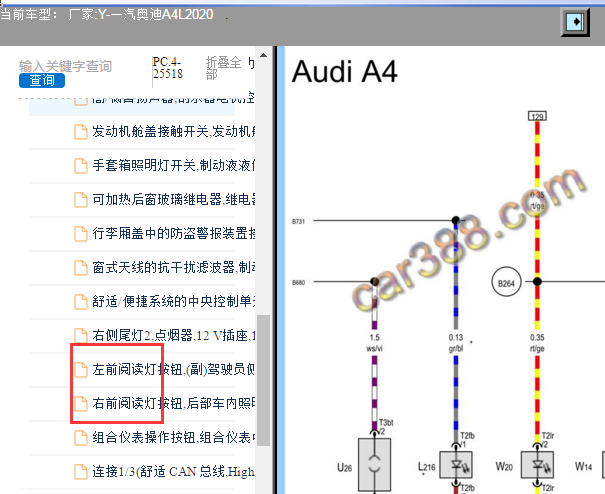Click document icon beside 左前阅读灯按钮
The width and height of the screenshot is (605, 494).
pyautogui.click(x=81, y=369)
